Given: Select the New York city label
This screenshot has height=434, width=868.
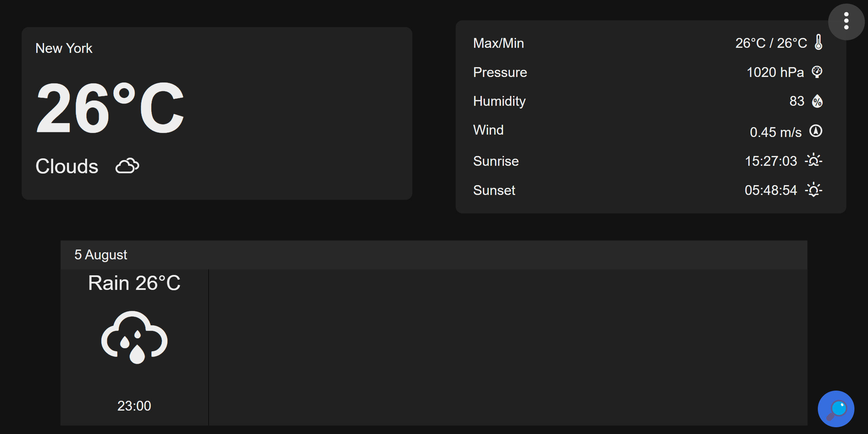Looking at the screenshot, I should 64,48.
